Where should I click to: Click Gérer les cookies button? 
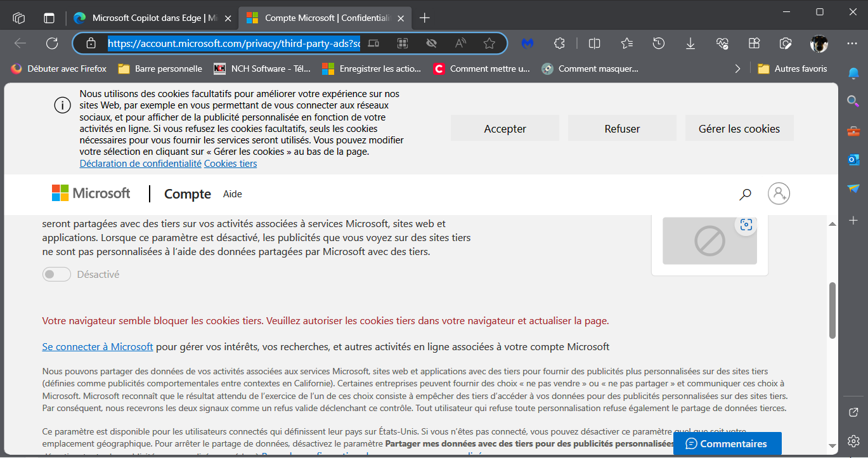[x=739, y=128]
